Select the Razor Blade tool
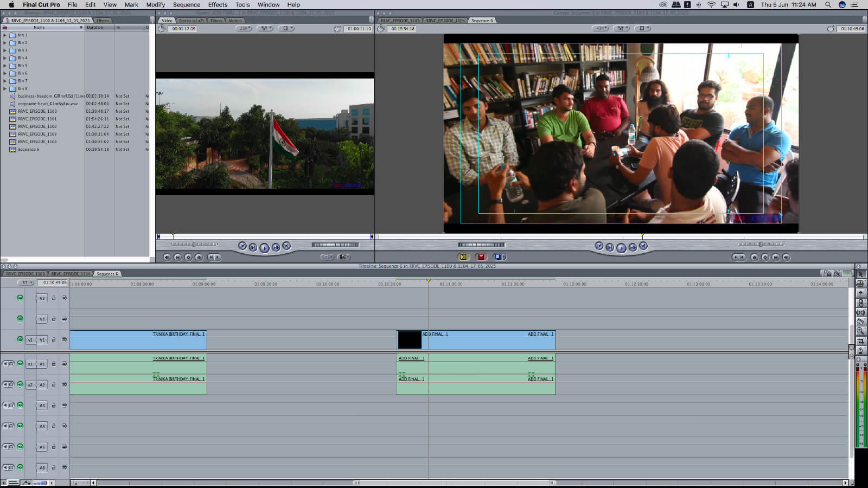This screenshot has height=488, width=868. tap(861, 322)
